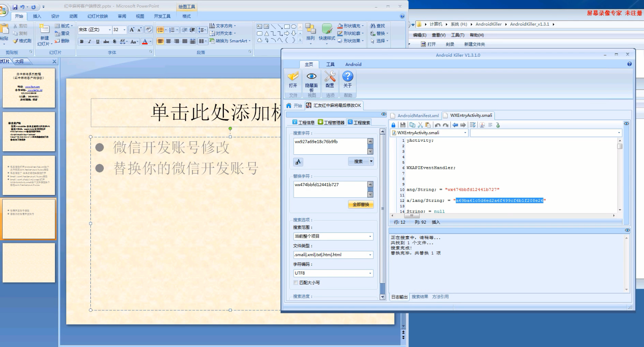644x347 pixels.
Task: Open the 插入 ribbon tab in PowerPoint
Action: pos(37,16)
